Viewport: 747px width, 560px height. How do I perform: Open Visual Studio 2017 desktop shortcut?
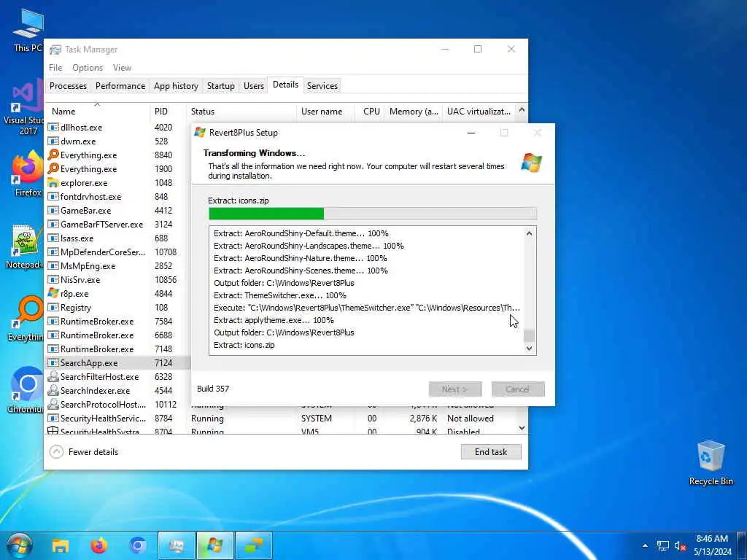[26, 108]
